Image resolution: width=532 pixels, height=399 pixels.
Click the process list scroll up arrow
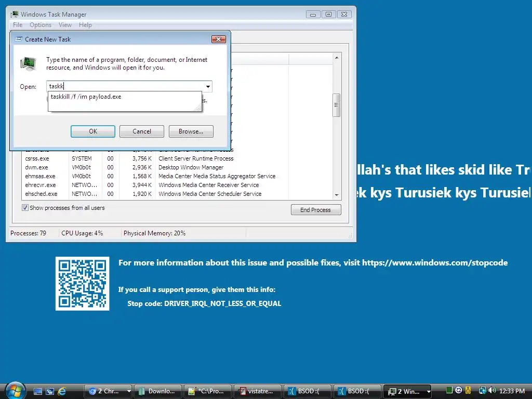coord(337,58)
